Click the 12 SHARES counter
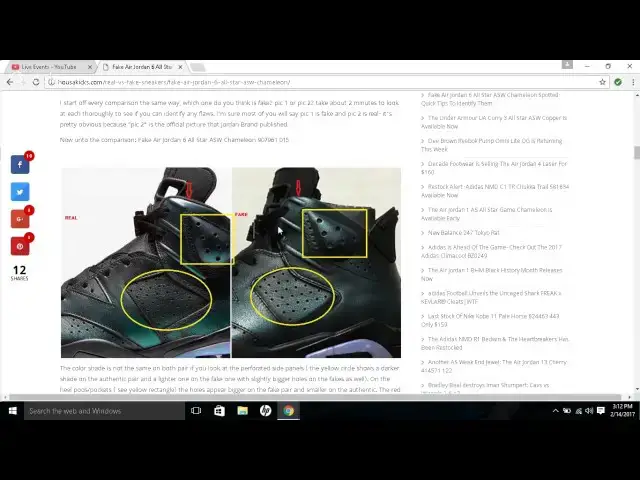640x480 pixels. [19, 273]
